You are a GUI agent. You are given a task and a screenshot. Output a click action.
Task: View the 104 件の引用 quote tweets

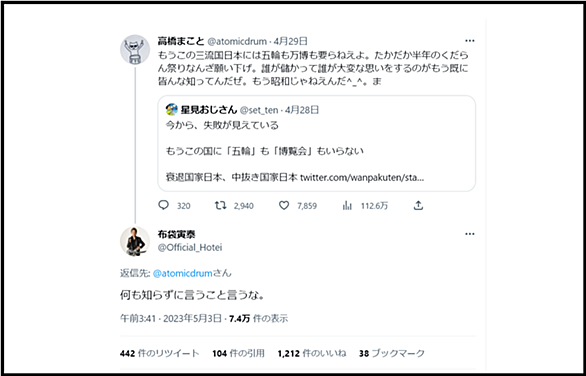pos(238,353)
